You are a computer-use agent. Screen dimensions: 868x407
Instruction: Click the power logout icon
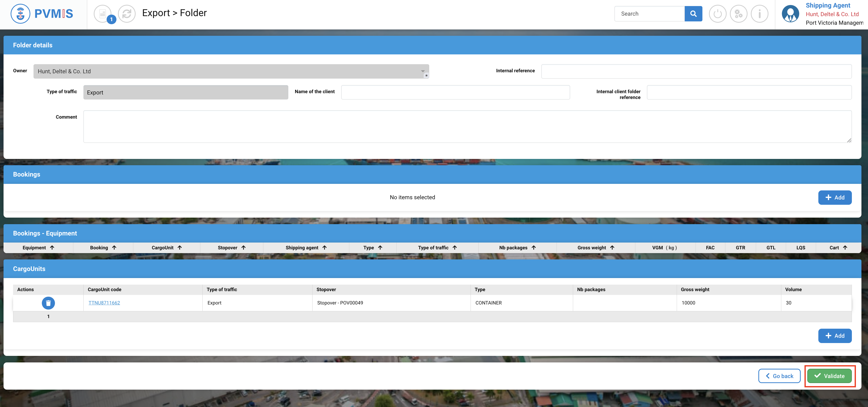click(x=717, y=14)
